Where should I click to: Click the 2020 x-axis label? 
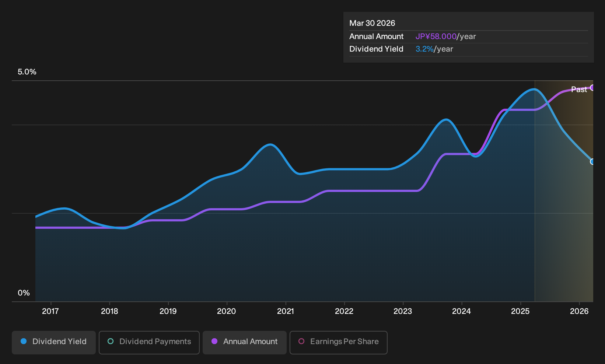tap(227, 311)
